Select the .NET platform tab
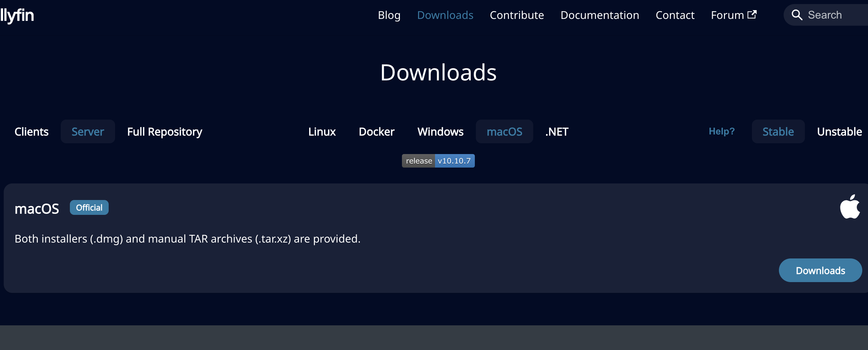This screenshot has width=868, height=350. [x=557, y=131]
